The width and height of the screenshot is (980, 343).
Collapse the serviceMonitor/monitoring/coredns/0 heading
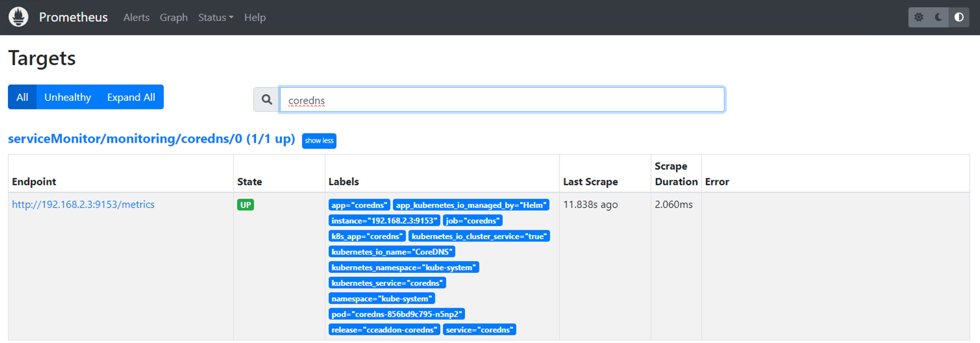click(x=151, y=139)
